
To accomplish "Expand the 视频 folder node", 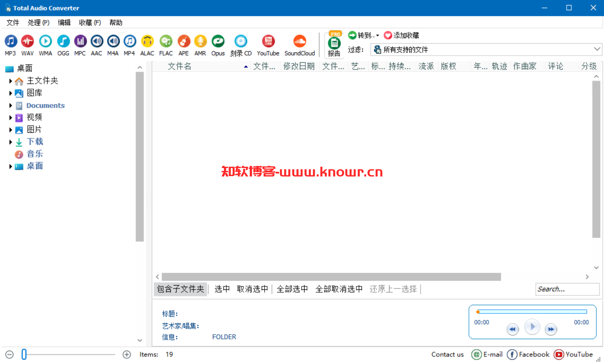I will click(11, 118).
